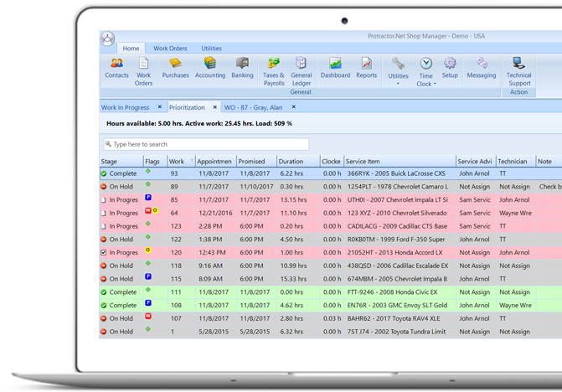The width and height of the screenshot is (562, 392).
Task: Select 'R0KB0TM - 1999 Ford F-350 Super' cell
Action: tap(400, 240)
